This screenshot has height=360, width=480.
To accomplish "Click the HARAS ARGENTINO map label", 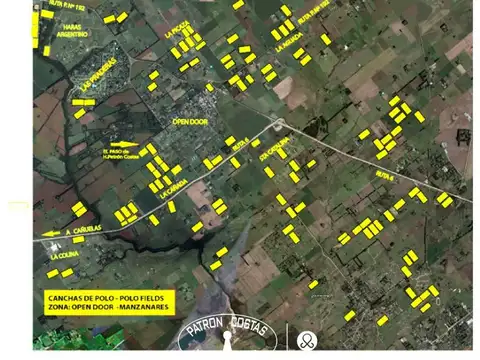I will point(72,31).
